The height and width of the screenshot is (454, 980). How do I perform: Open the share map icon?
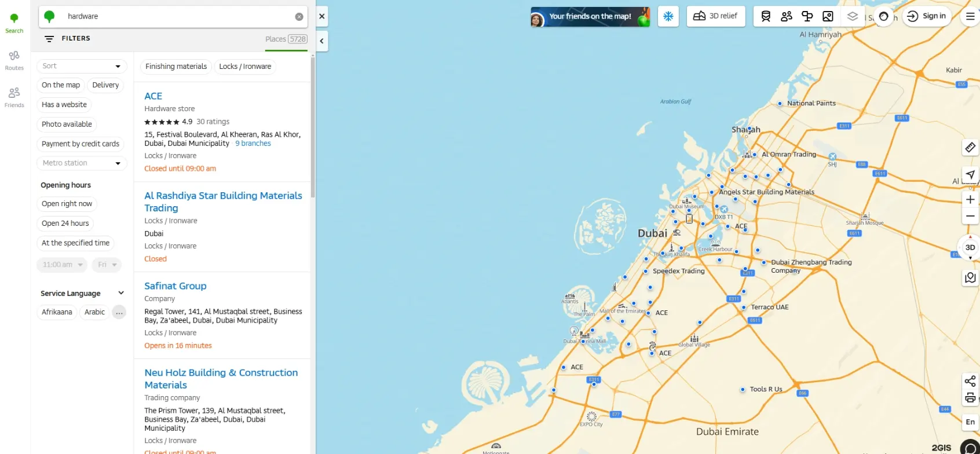pyautogui.click(x=970, y=380)
